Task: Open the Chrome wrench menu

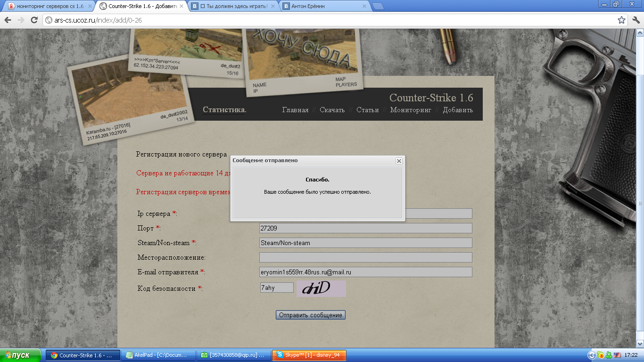Action: coord(636,20)
